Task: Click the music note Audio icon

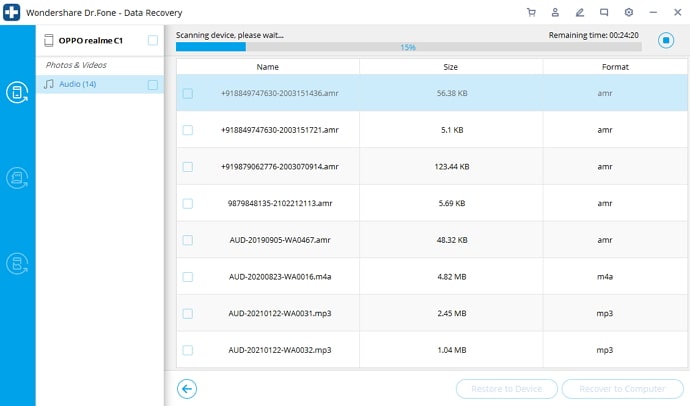Action: tap(49, 84)
